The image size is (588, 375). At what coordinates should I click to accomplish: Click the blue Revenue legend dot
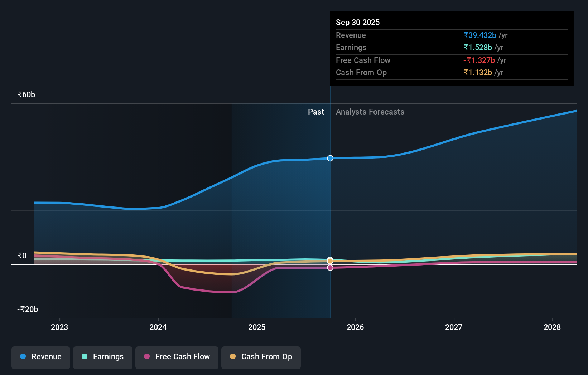pyautogui.click(x=23, y=356)
